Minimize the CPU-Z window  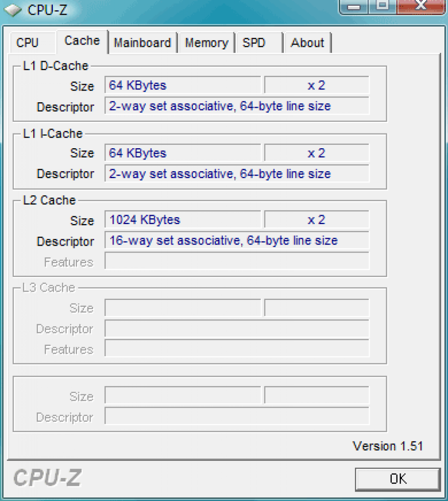coord(354,6)
